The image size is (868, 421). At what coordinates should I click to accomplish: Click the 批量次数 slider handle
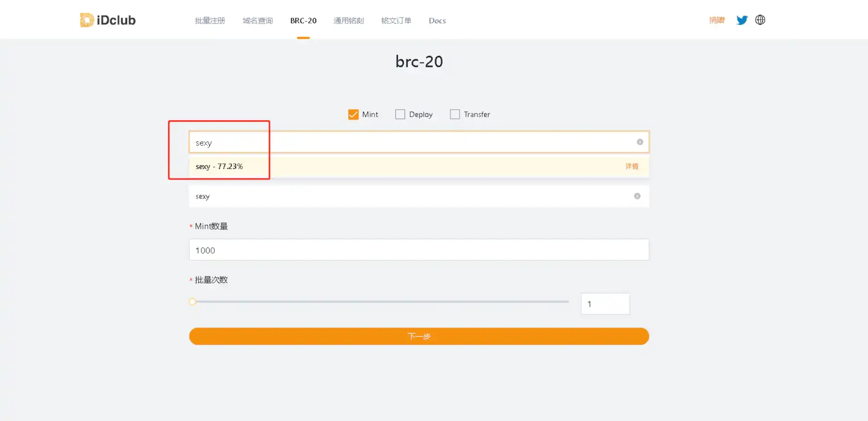click(x=193, y=302)
